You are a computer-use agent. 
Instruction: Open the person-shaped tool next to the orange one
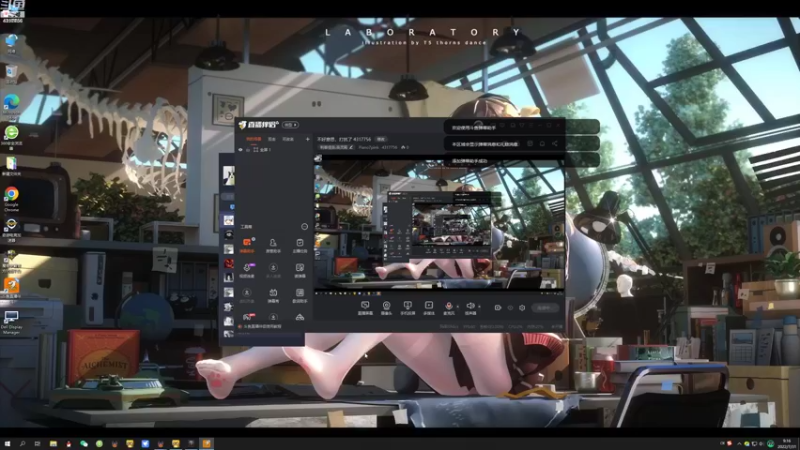(273, 245)
